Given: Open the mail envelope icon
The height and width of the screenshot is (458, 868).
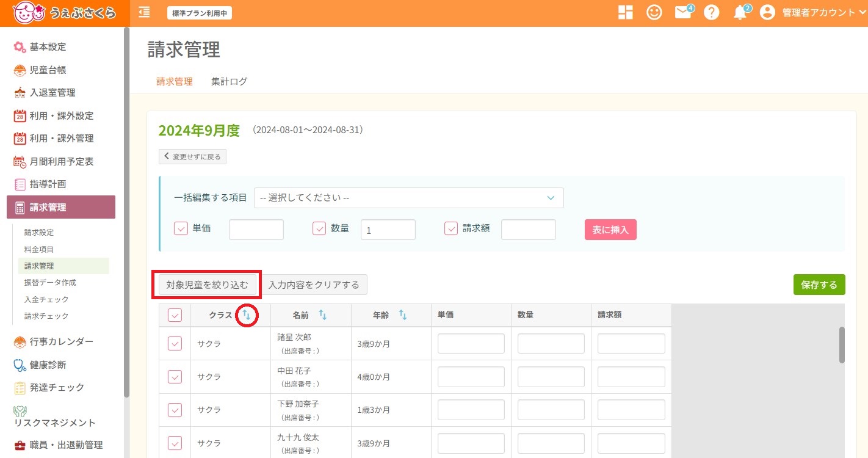Looking at the screenshot, I should coord(683,13).
